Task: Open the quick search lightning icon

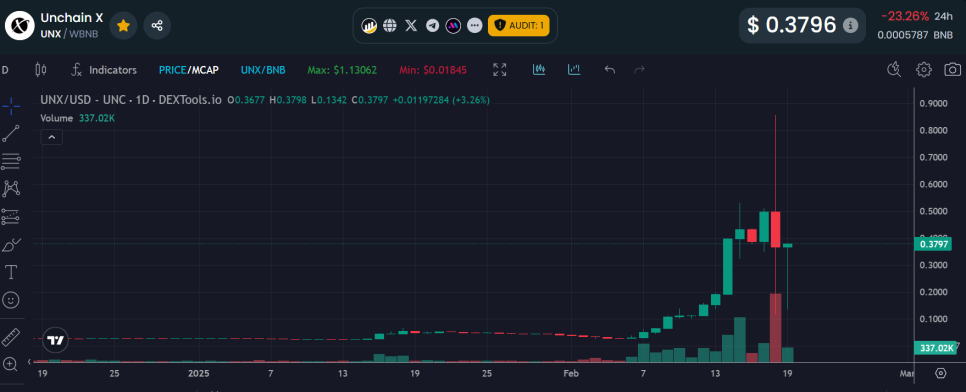Action: coord(894,70)
